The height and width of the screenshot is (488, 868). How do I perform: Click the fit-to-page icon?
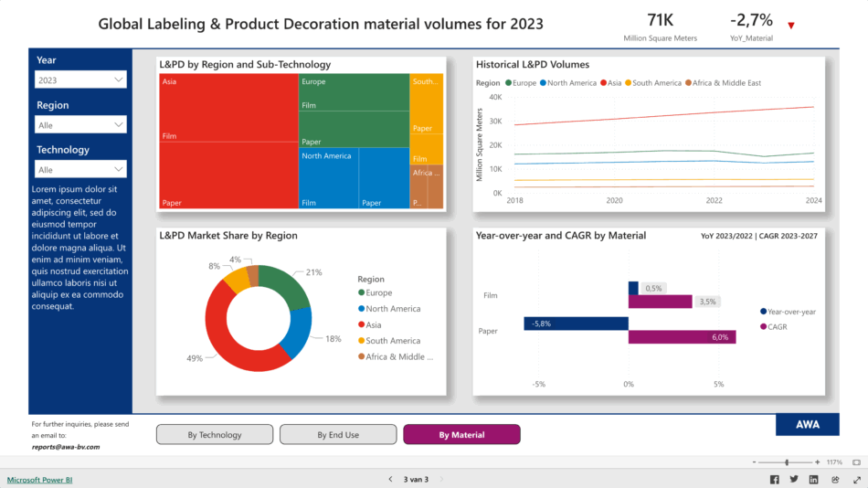click(856, 462)
